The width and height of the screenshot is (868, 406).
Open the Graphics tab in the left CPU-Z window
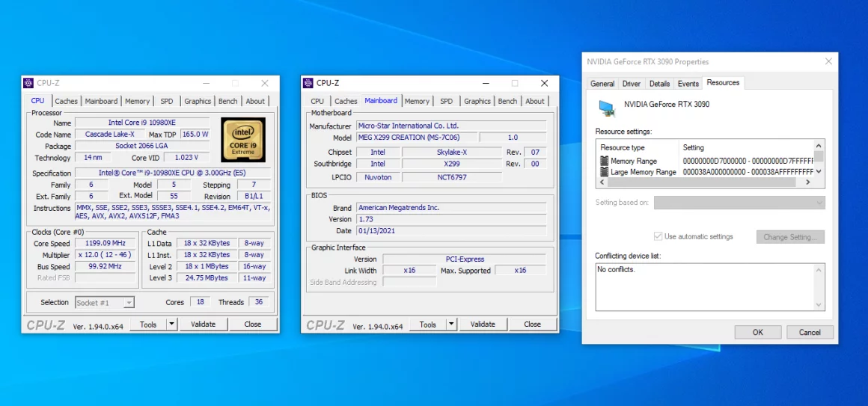pos(198,101)
